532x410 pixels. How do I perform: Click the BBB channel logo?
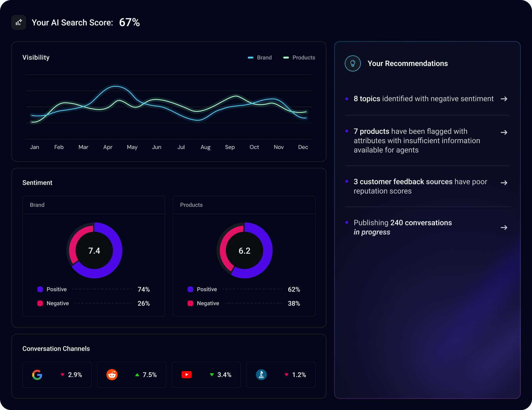[x=261, y=375]
